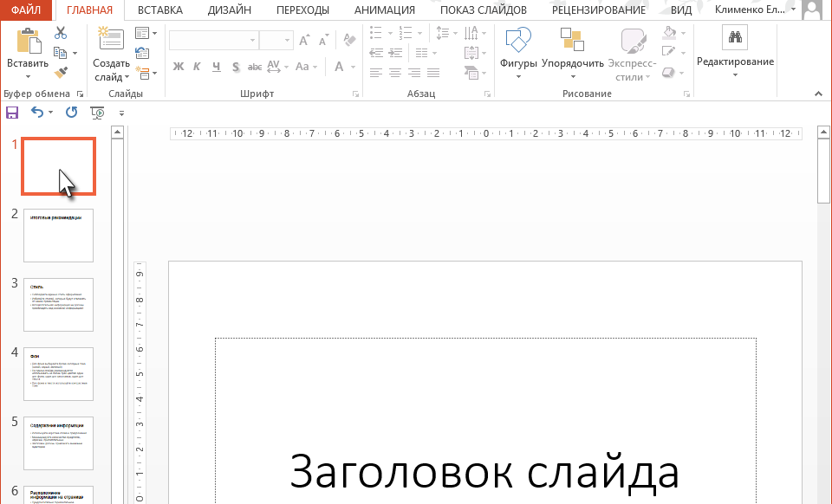The height and width of the screenshot is (504, 832).
Task: Select the Format Painter brush icon
Action: tap(61, 72)
